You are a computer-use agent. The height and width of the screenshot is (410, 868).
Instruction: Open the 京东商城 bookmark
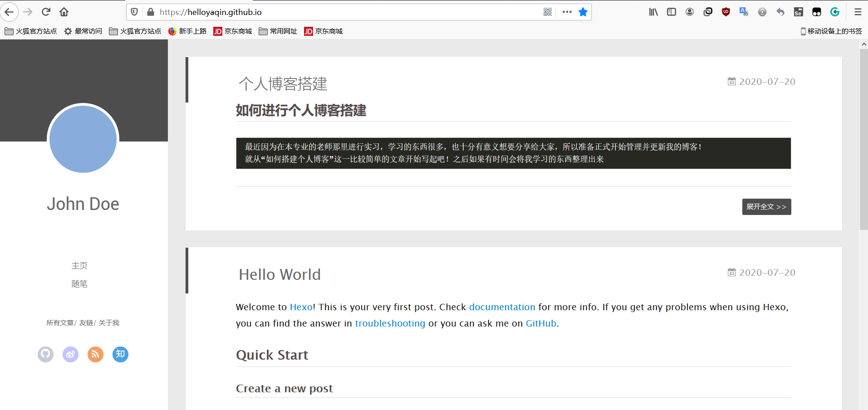[232, 31]
